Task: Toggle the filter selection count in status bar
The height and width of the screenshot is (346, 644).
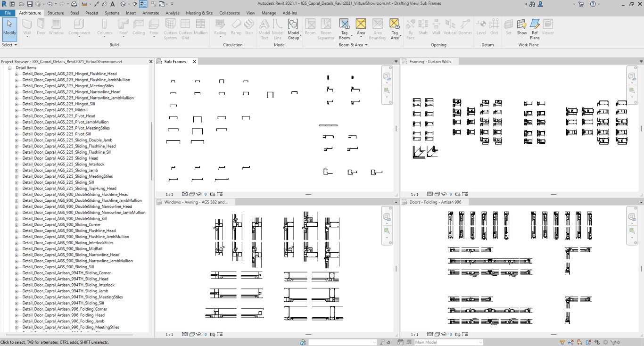Action: click(615, 342)
